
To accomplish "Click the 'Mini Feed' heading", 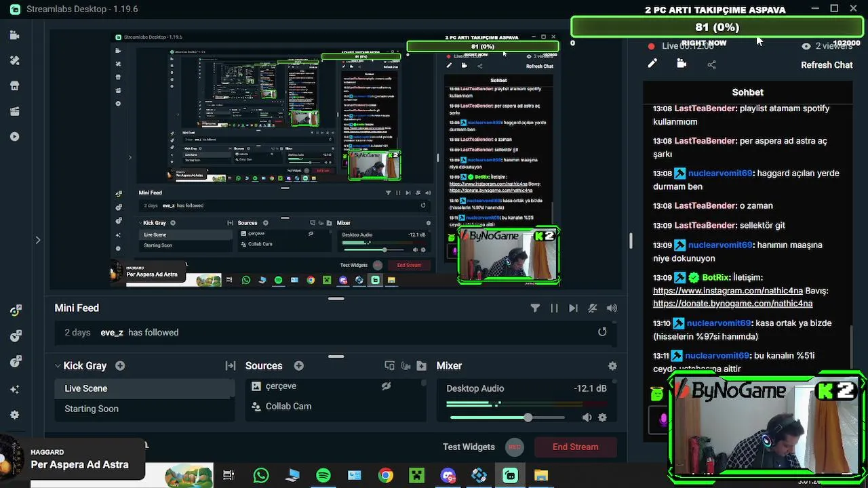I will coord(77,308).
